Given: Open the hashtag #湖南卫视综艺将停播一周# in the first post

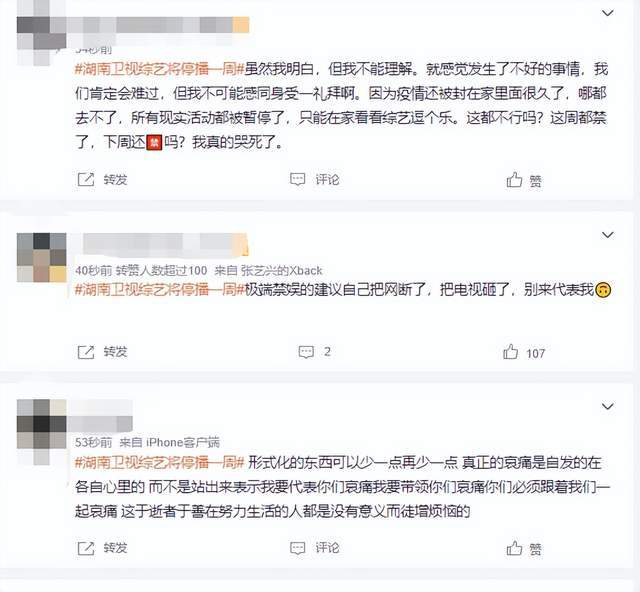Looking at the screenshot, I should (x=159, y=69).
